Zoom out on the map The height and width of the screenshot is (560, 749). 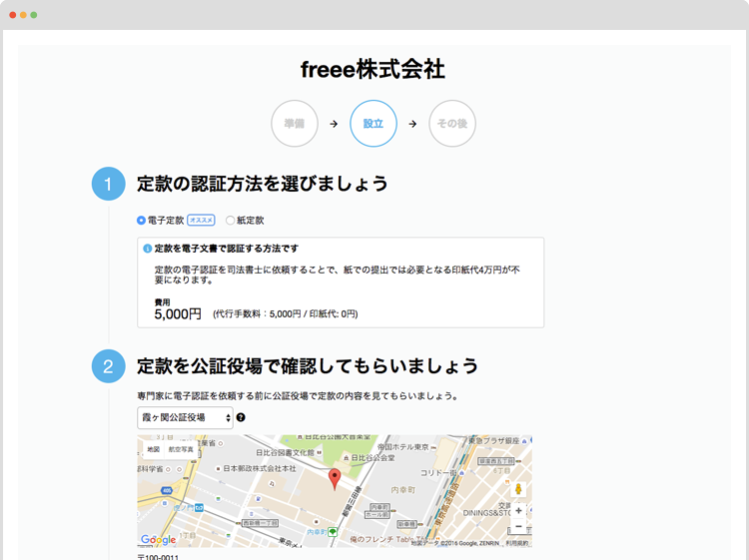(518, 526)
